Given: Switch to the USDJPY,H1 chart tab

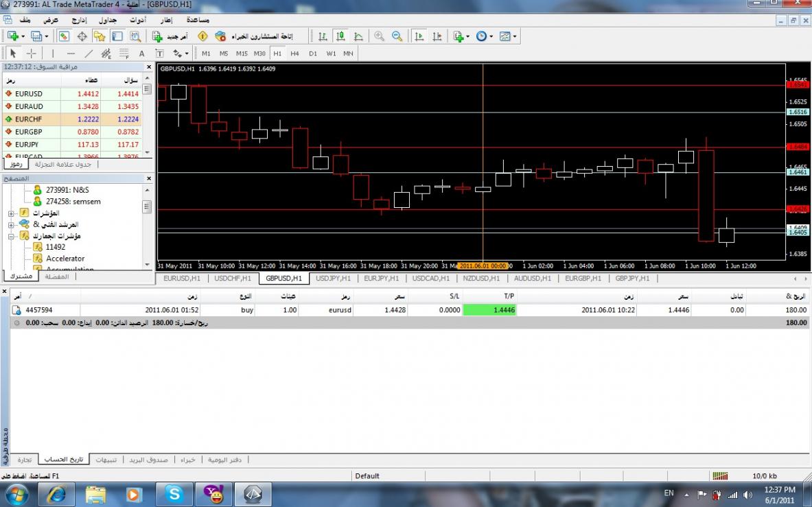Looking at the screenshot, I should point(334,279).
